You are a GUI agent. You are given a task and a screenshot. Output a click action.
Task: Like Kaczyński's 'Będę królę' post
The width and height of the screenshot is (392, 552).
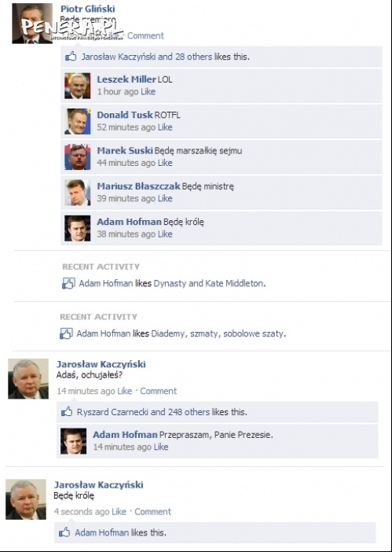coord(119,512)
